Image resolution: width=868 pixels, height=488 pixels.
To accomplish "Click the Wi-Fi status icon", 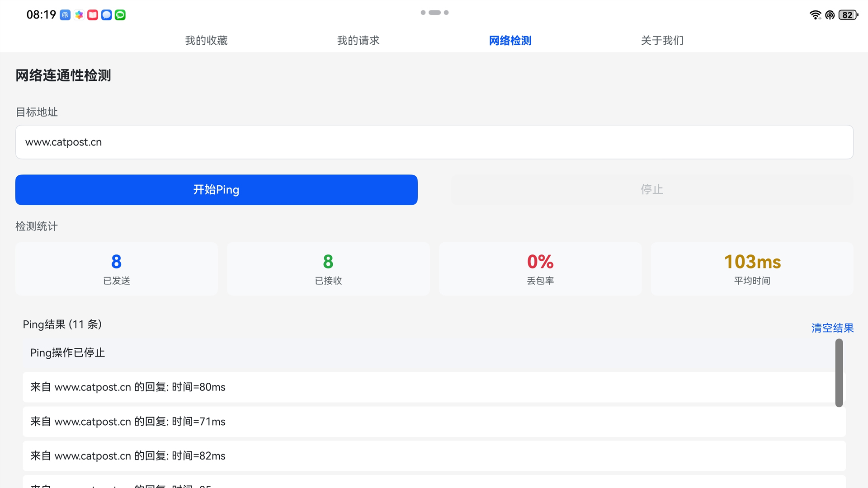I will tap(816, 14).
